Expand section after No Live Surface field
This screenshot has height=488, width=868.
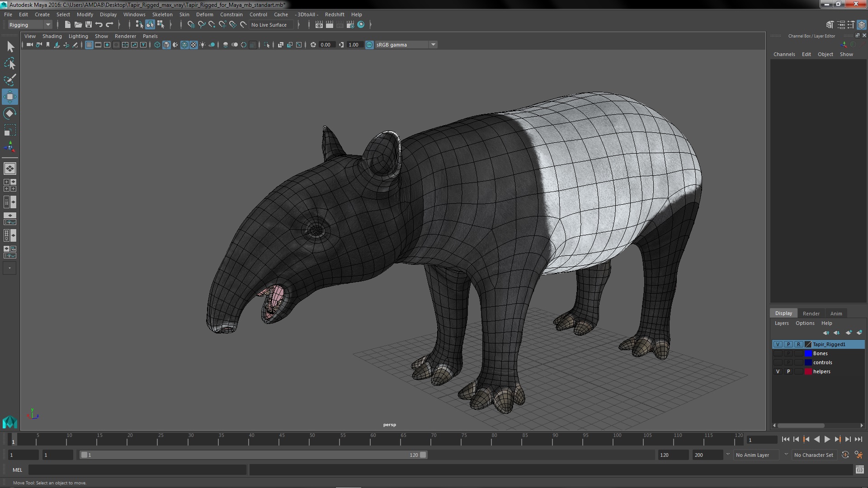click(298, 25)
